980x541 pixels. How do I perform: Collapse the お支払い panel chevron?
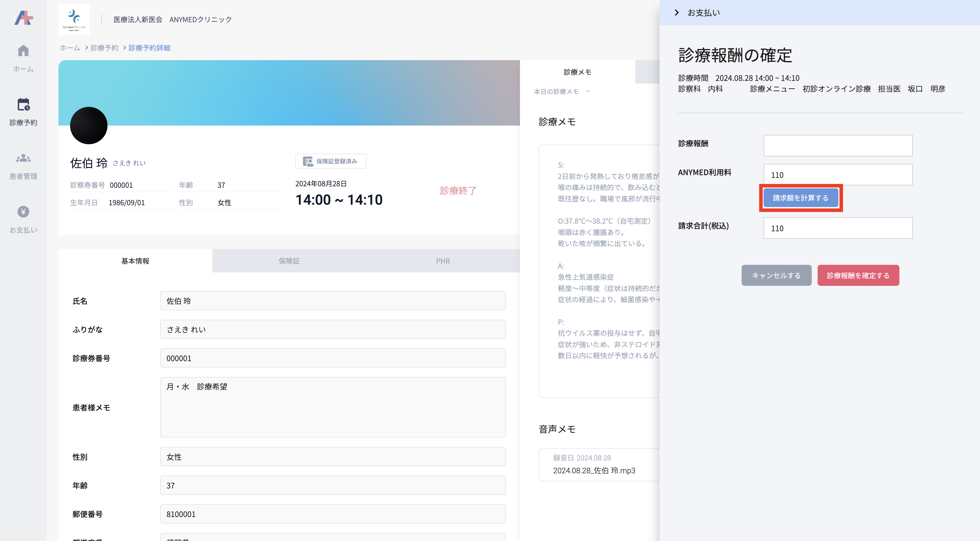(x=677, y=13)
